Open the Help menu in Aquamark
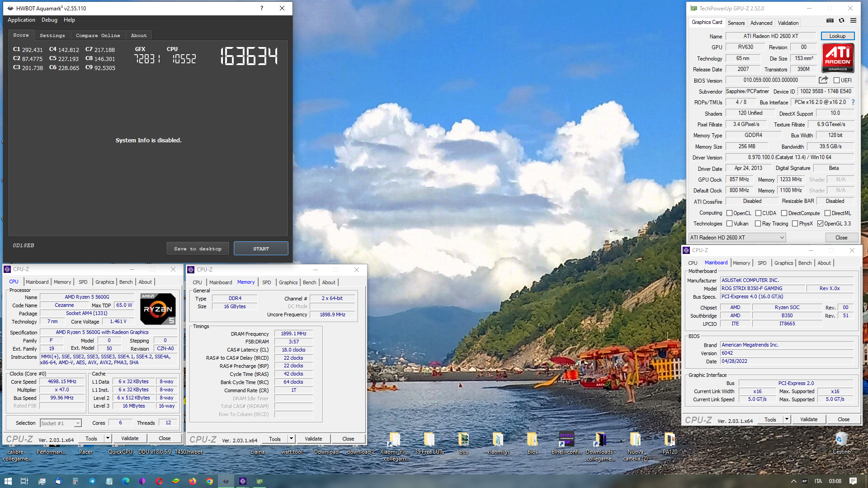Image resolution: width=868 pixels, height=488 pixels. (69, 20)
